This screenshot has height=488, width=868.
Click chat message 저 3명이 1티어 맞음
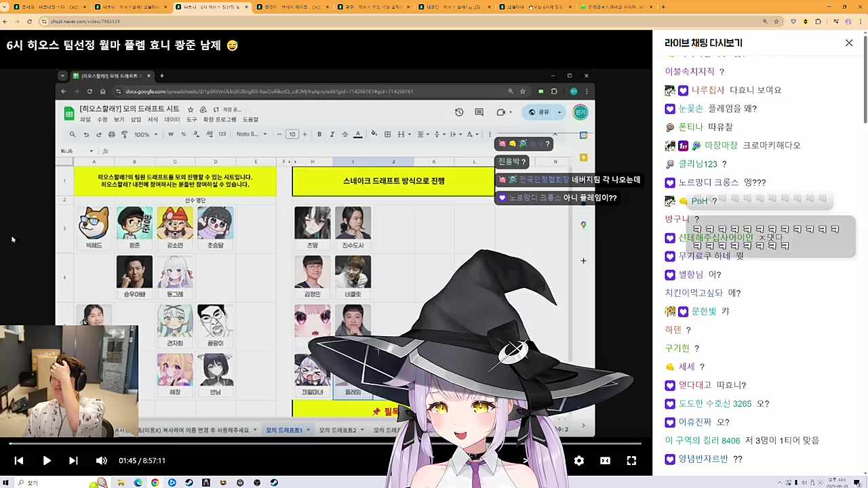coord(782,441)
